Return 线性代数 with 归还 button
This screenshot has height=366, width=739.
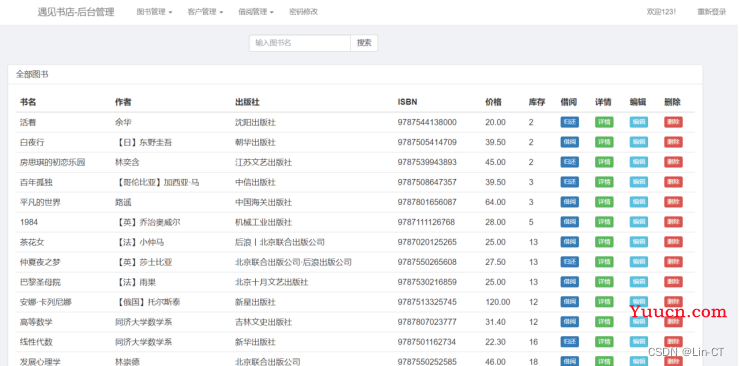coord(570,342)
